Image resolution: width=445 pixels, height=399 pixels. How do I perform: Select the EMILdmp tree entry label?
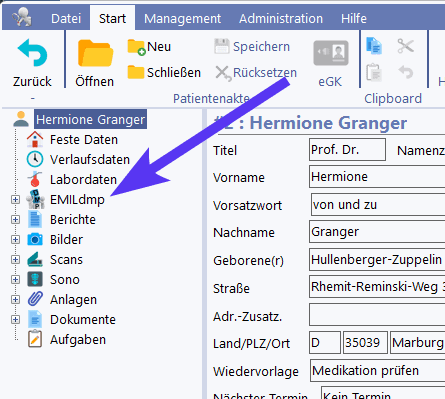pos(77,200)
